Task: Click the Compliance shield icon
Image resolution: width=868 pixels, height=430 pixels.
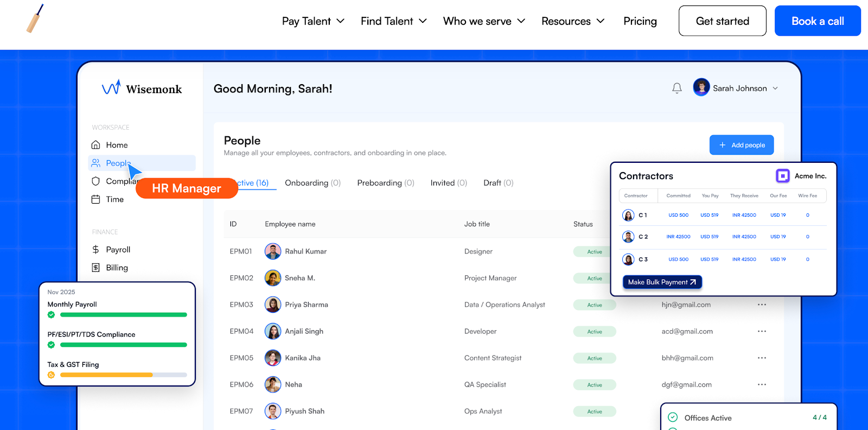Action: click(x=96, y=181)
